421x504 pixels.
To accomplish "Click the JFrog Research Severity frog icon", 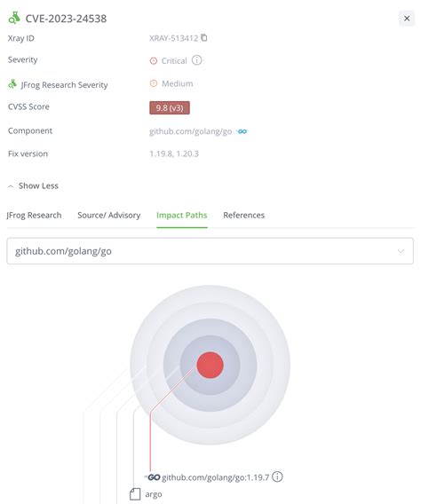I will point(12,84).
